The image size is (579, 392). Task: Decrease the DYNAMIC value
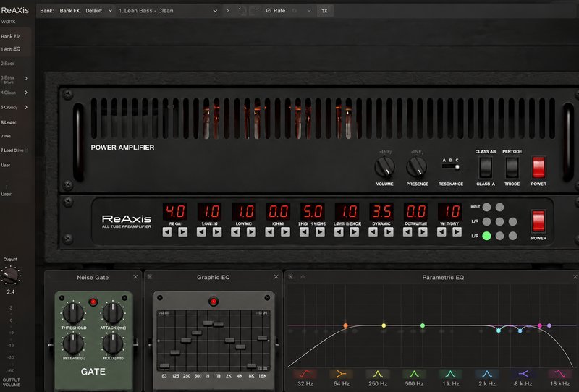(x=373, y=232)
